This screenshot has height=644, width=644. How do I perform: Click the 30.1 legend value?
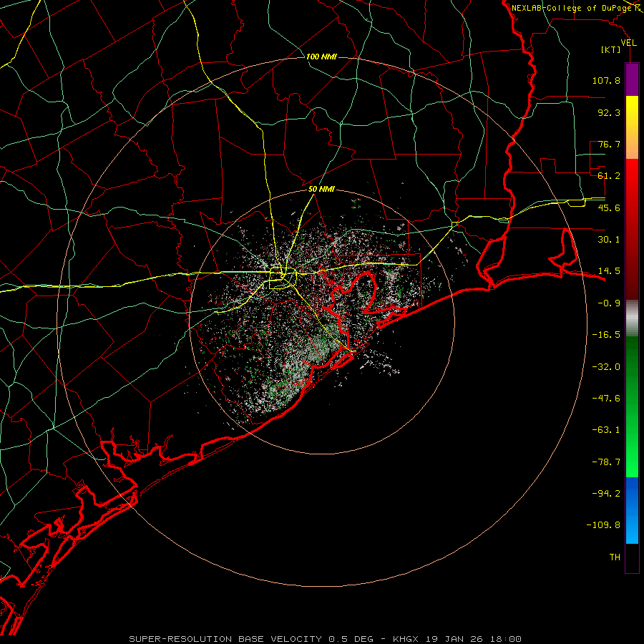pos(609,240)
